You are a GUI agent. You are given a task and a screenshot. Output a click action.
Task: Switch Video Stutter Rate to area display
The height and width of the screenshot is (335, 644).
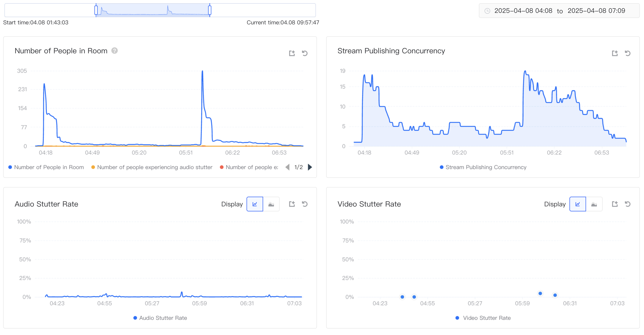click(594, 204)
